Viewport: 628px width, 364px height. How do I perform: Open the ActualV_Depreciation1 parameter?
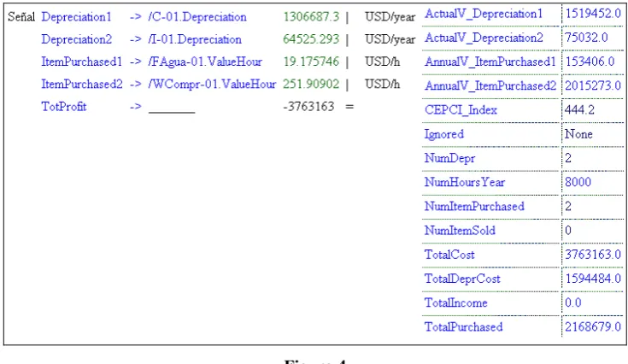tap(484, 14)
